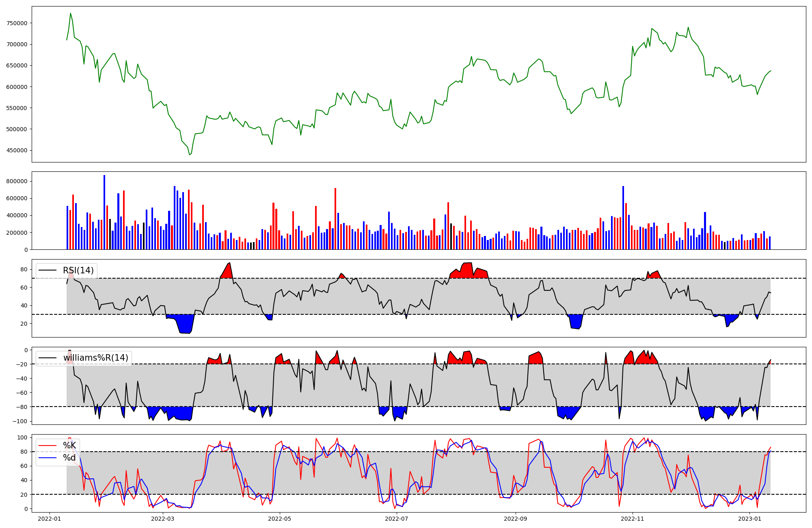Click the tallest blue volume bar
812x528 pixels.
[x=104, y=212]
